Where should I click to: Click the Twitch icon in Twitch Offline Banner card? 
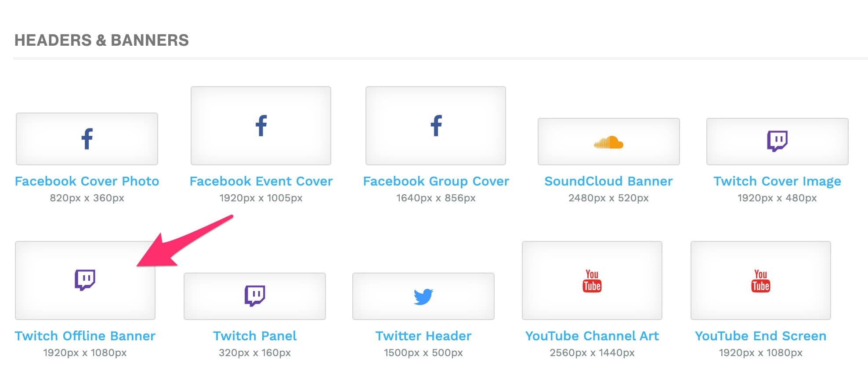click(85, 280)
